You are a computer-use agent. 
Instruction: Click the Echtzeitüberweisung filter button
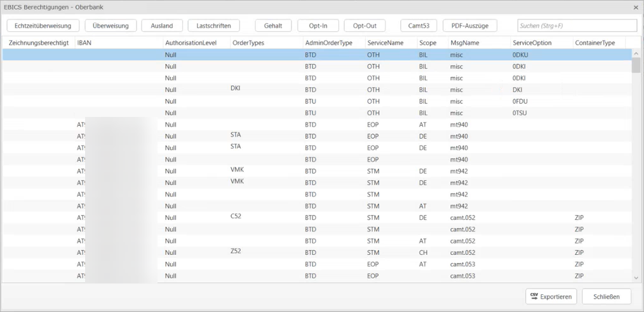point(43,26)
